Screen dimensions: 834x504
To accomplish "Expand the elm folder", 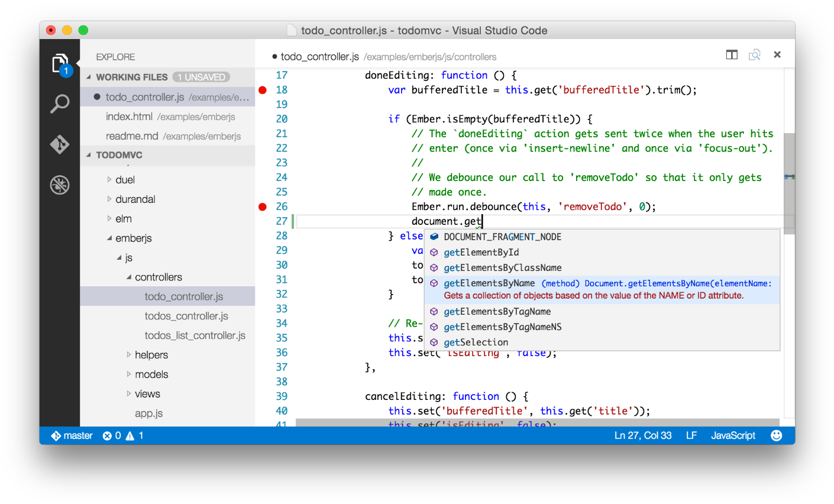I will pyautogui.click(x=109, y=218).
